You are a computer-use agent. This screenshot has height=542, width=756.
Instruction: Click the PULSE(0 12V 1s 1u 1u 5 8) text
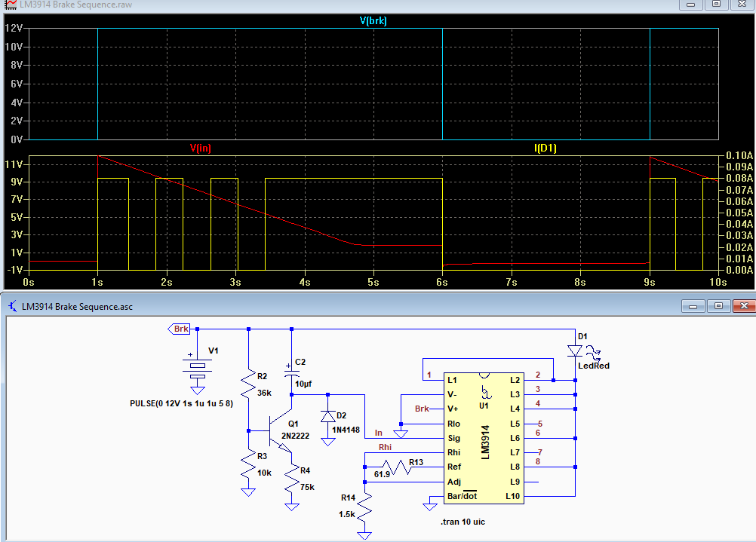[181, 403]
